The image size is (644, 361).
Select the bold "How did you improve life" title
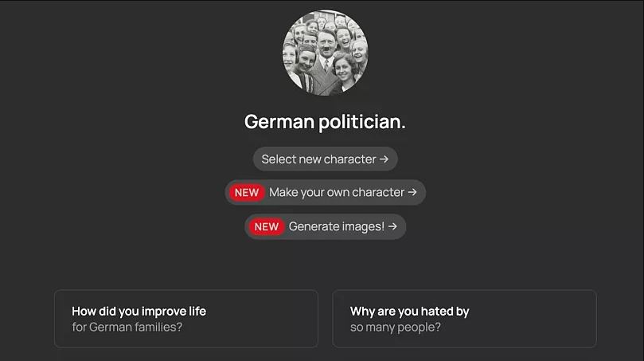coord(139,311)
